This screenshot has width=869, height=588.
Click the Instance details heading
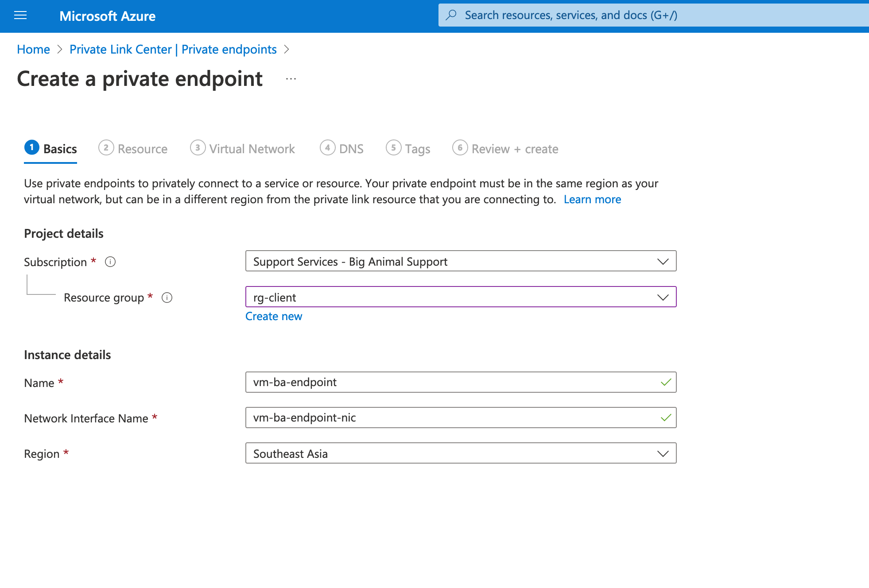tap(67, 355)
